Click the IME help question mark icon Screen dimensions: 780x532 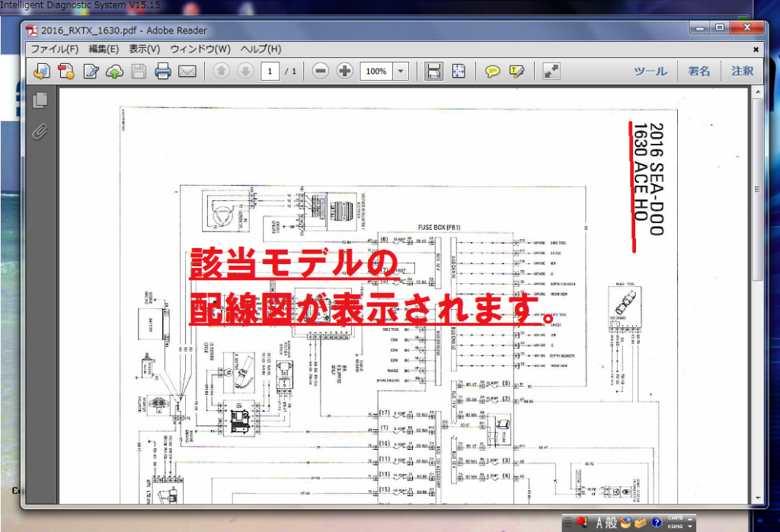657,523
